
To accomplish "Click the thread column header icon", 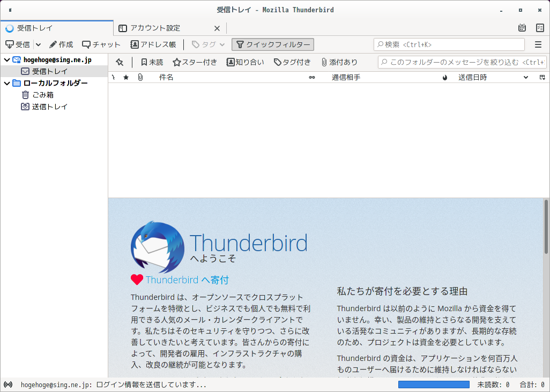I will point(113,78).
